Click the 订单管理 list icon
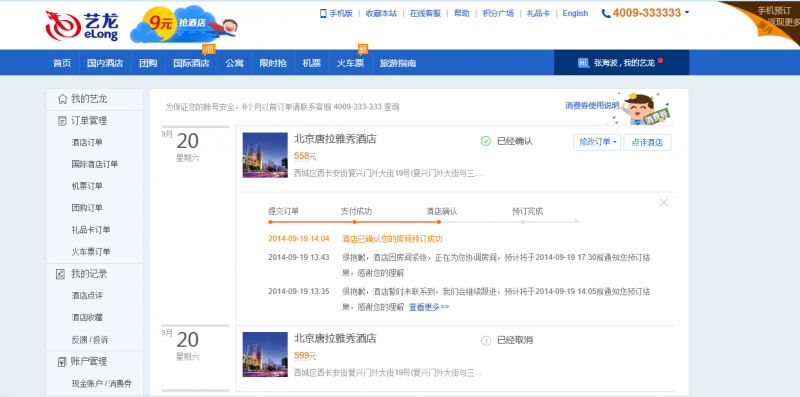 [x=62, y=121]
